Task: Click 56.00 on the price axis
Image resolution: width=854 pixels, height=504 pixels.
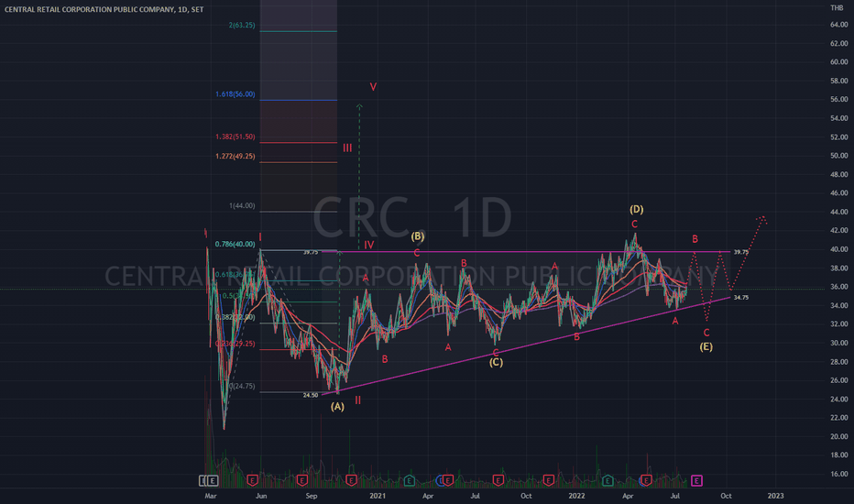Action: pyautogui.click(x=838, y=100)
